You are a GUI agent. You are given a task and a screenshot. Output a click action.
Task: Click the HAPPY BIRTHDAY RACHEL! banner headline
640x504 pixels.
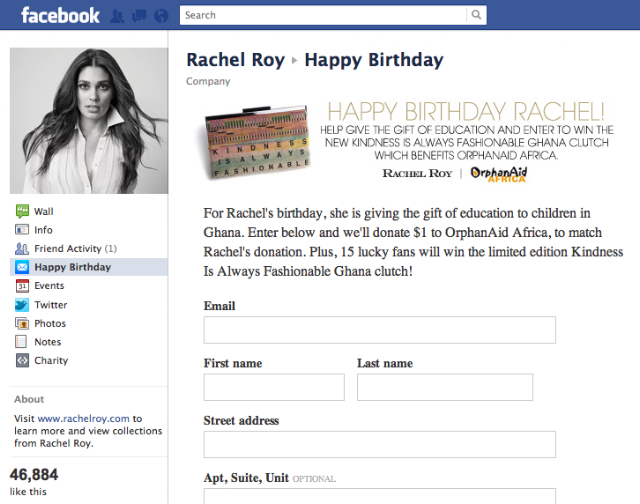pyautogui.click(x=466, y=111)
